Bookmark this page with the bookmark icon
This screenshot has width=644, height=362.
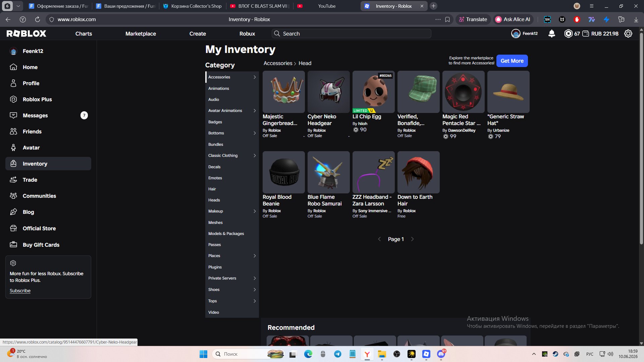[447, 19]
